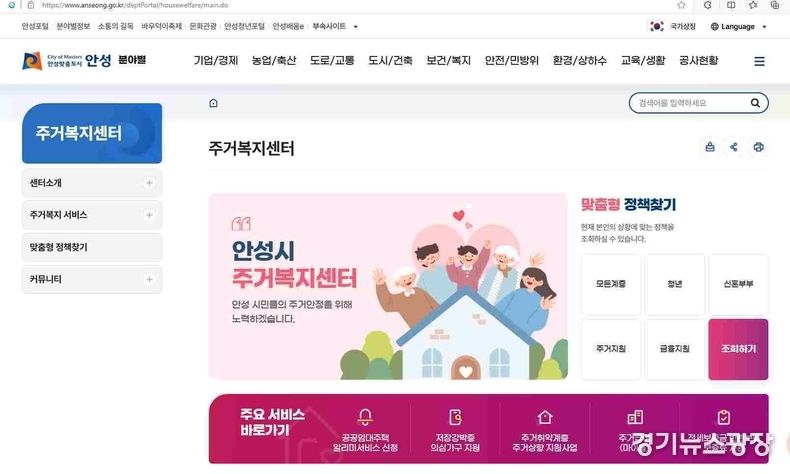The width and height of the screenshot is (790, 474).
Task: Select the 청년 policy filter tile
Action: coord(675,285)
